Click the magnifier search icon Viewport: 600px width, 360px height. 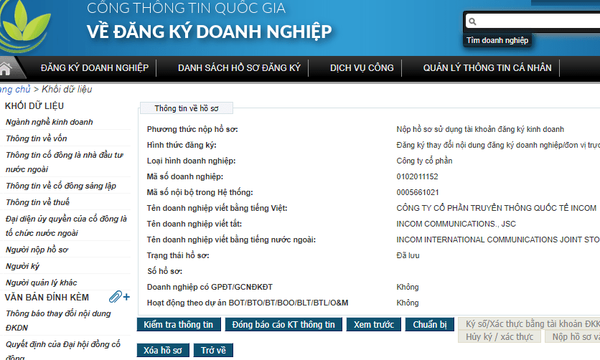[x=472, y=21]
